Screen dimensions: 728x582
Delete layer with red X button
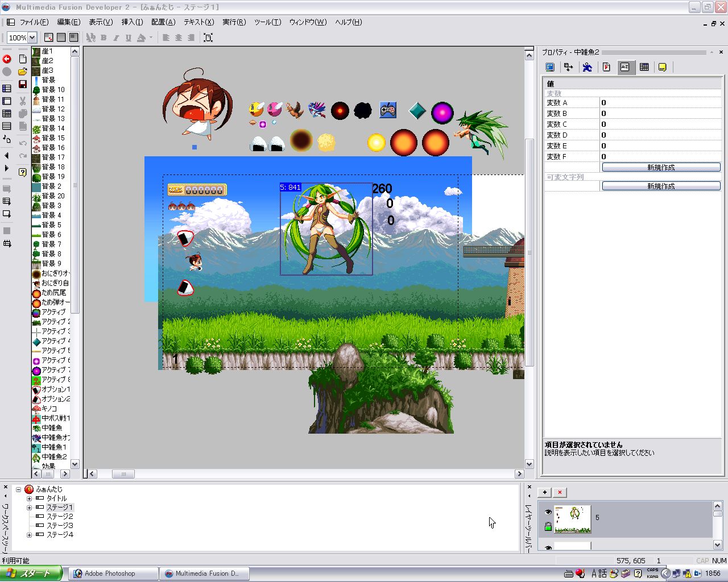coord(560,493)
